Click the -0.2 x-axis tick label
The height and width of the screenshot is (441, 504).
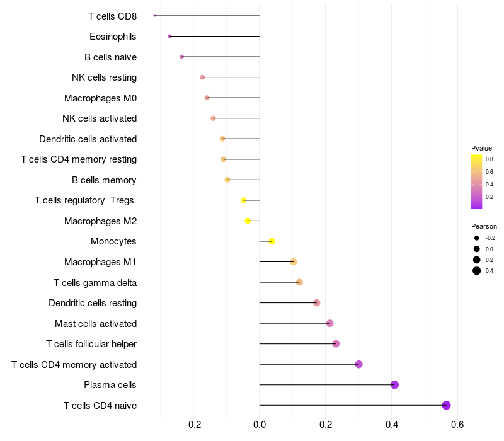click(193, 425)
